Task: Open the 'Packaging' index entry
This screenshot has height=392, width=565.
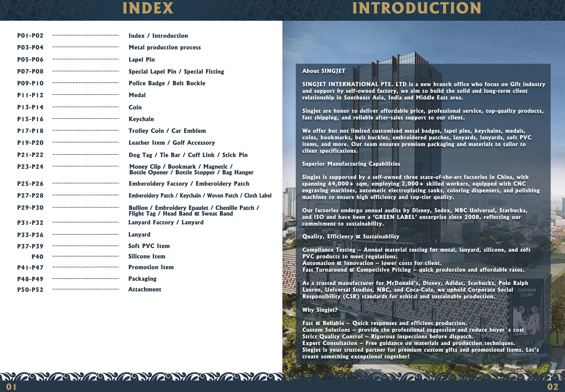Action: pos(143,279)
